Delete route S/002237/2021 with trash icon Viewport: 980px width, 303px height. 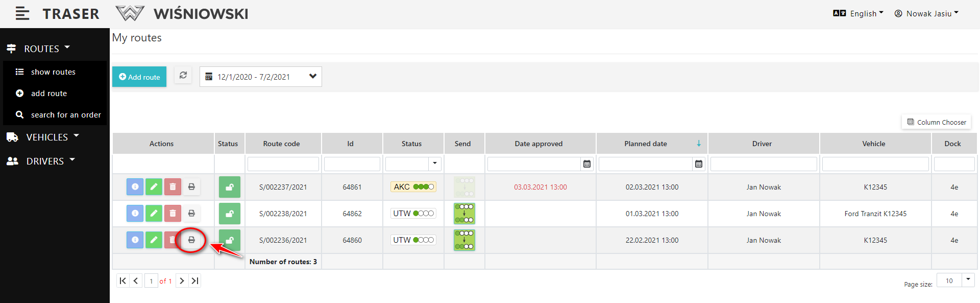(173, 187)
